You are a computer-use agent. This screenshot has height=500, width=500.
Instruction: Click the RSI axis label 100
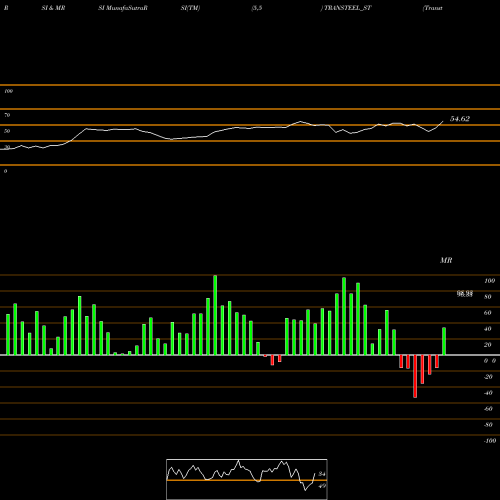pyautogui.click(x=8, y=91)
